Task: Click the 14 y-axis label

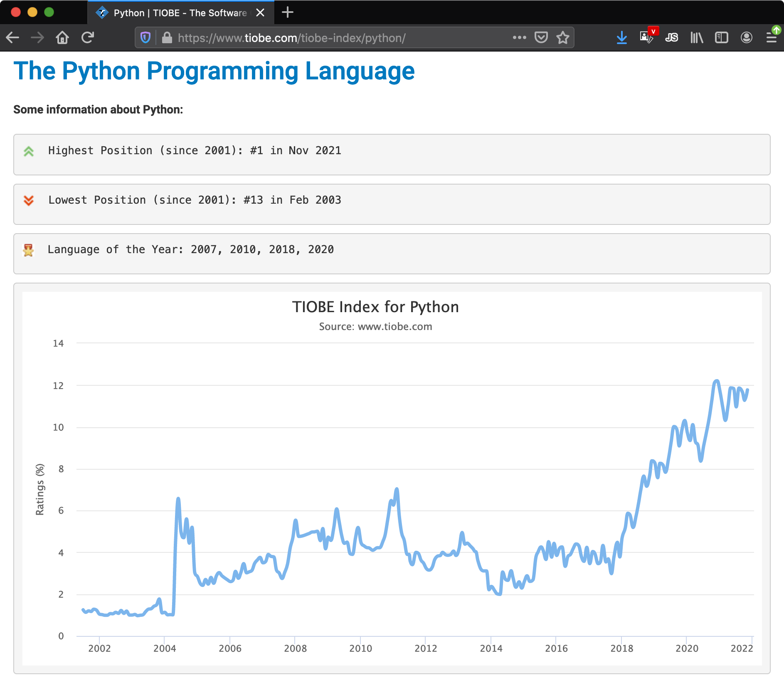Action: point(58,343)
